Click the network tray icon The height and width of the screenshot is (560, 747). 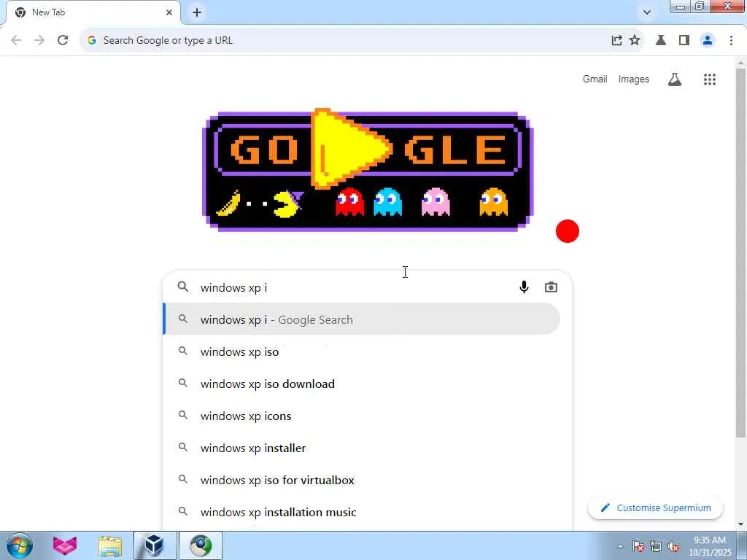pos(656,546)
